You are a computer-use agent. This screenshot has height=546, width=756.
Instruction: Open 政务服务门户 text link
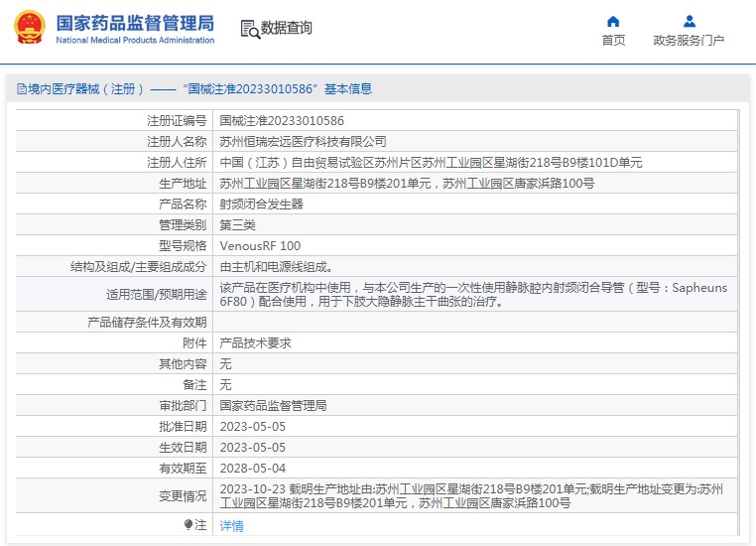click(x=689, y=41)
